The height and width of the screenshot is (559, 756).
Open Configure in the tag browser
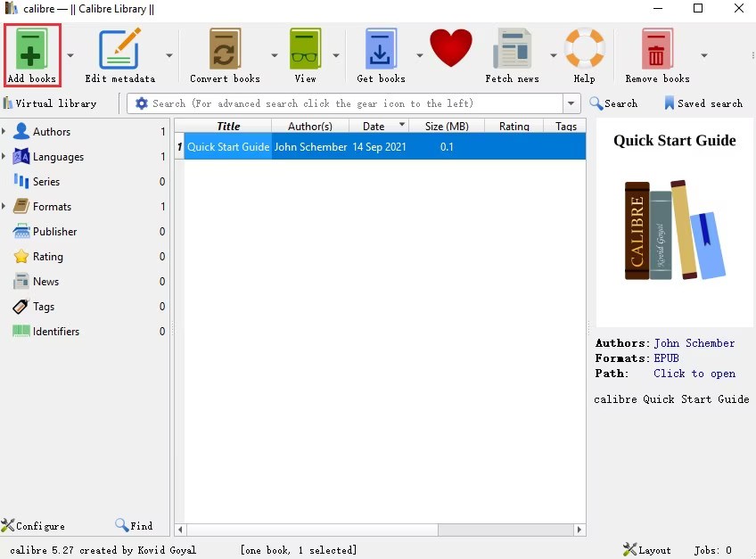pyautogui.click(x=33, y=526)
